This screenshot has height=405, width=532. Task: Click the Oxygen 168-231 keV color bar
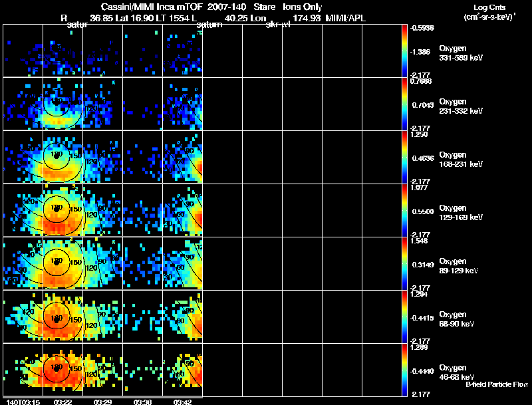(x=404, y=157)
